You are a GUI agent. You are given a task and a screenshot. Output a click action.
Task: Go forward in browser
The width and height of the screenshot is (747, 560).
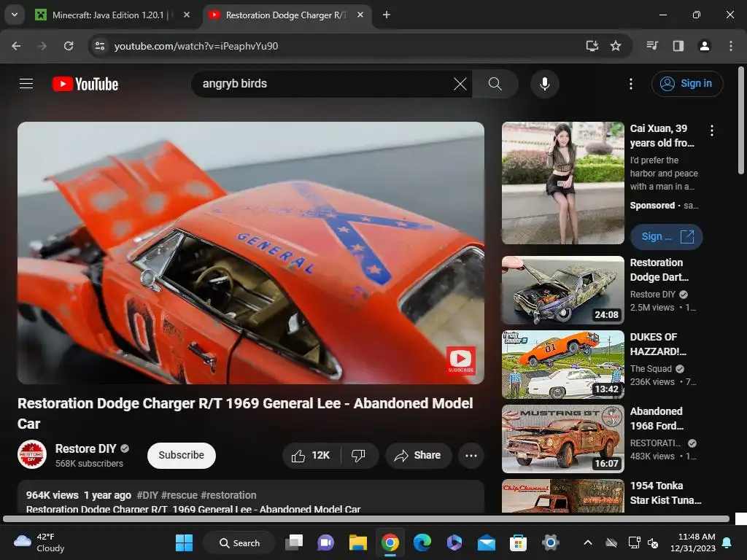point(42,46)
